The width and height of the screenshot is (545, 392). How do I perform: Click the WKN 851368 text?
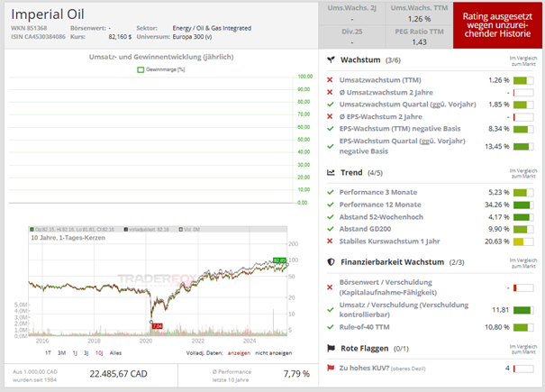click(29, 28)
